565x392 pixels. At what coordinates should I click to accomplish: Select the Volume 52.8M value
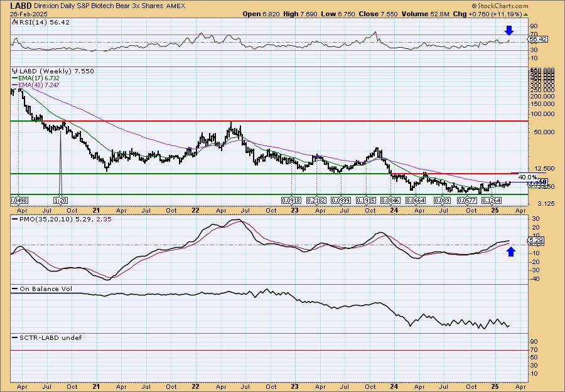point(426,14)
